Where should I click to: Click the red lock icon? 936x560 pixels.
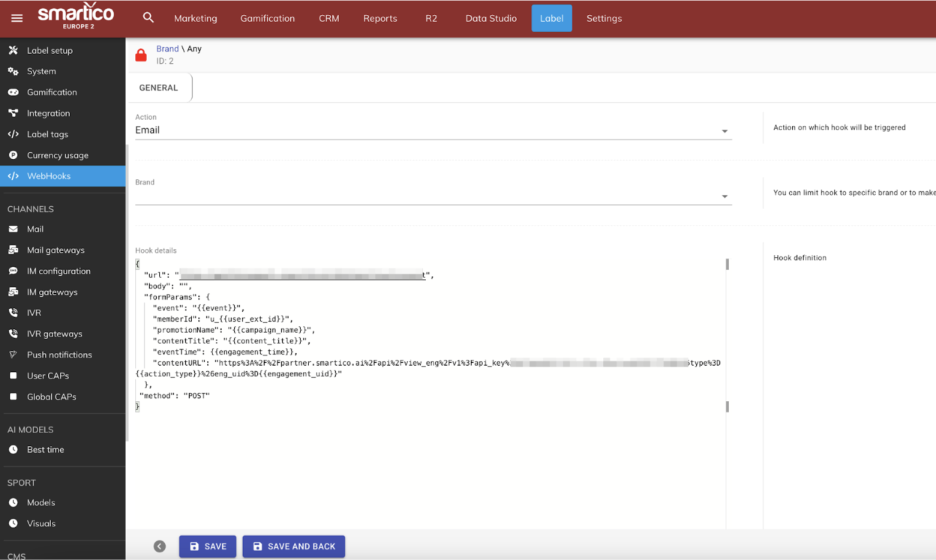point(141,55)
